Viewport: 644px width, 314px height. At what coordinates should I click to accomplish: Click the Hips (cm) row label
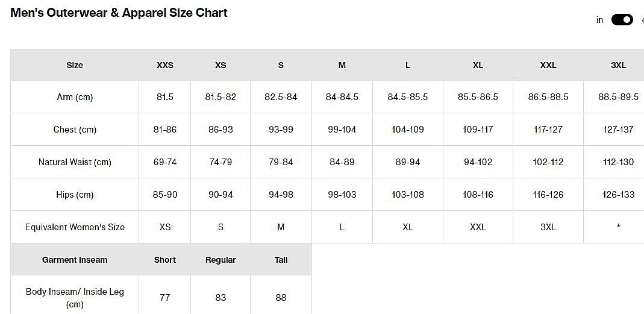[x=75, y=195]
